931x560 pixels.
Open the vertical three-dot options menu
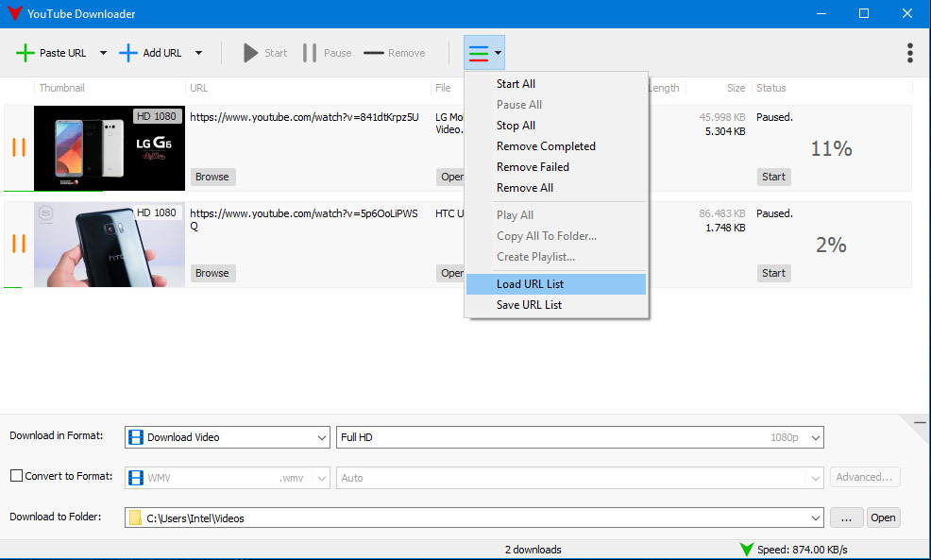(909, 53)
